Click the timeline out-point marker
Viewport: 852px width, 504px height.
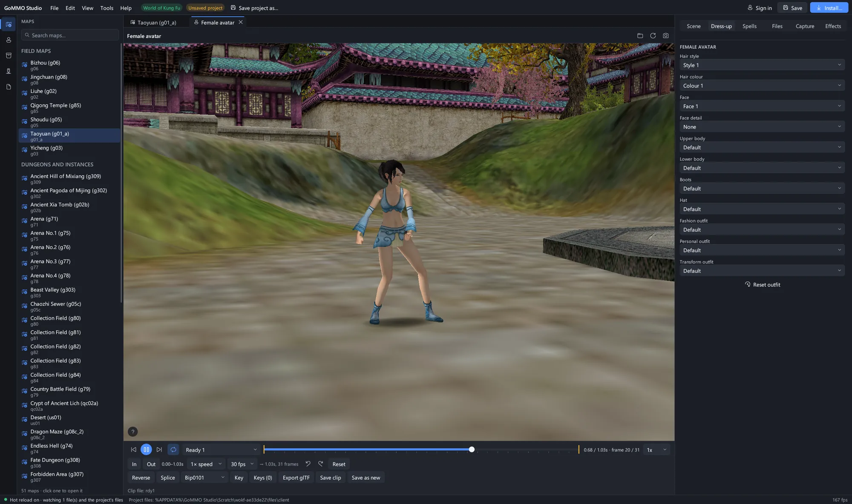(x=579, y=450)
